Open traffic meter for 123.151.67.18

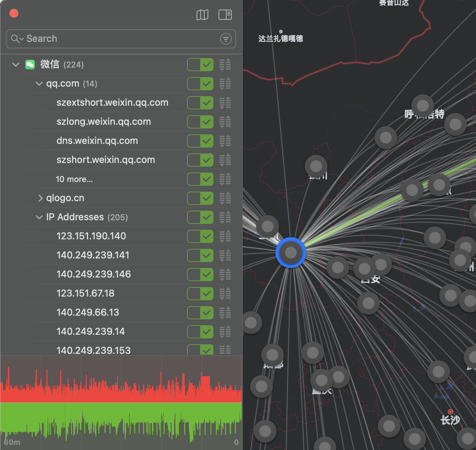(225, 294)
